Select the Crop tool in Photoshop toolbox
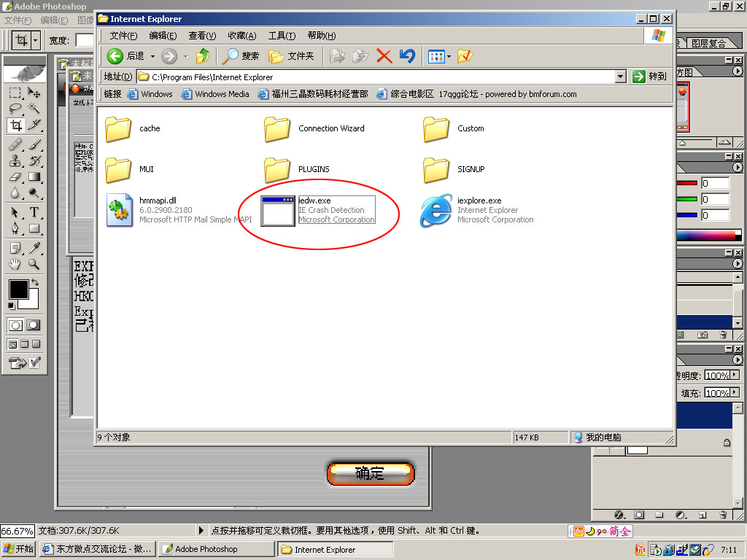The height and width of the screenshot is (560, 747). (x=15, y=125)
